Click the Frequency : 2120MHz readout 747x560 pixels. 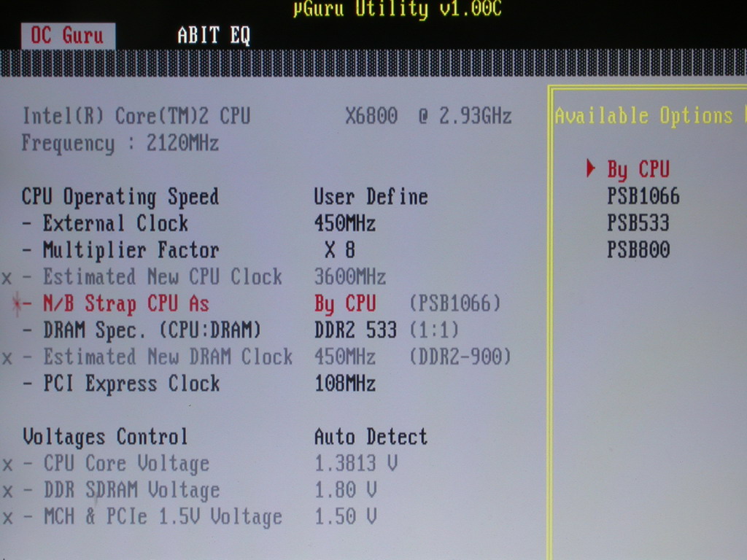[120, 143]
